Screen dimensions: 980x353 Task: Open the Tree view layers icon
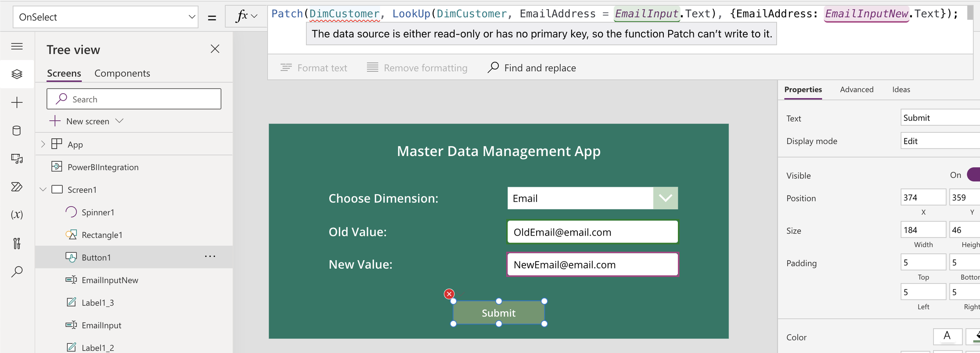click(x=17, y=74)
